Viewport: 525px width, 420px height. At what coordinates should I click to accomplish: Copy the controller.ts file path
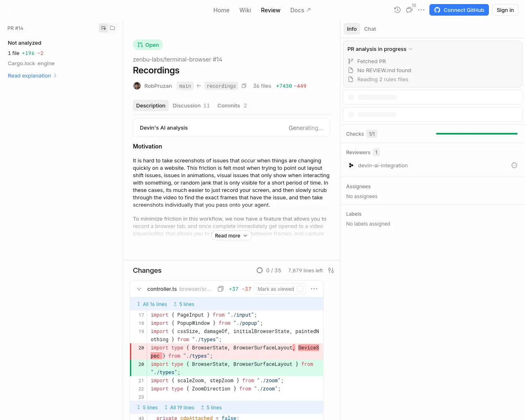221,289
